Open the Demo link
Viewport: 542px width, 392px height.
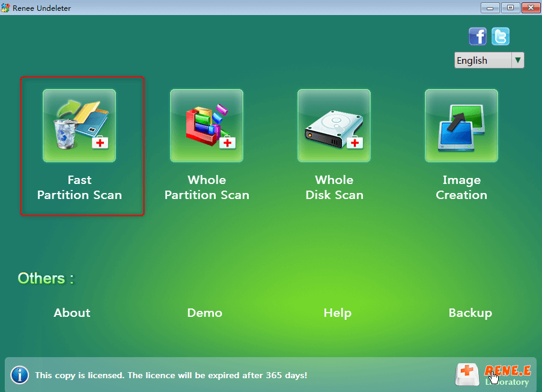point(205,313)
